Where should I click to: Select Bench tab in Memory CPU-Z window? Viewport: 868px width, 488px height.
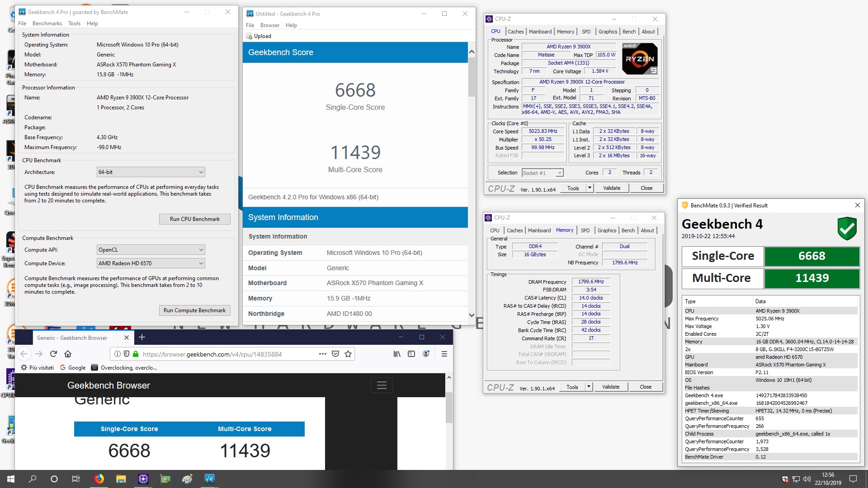(628, 230)
